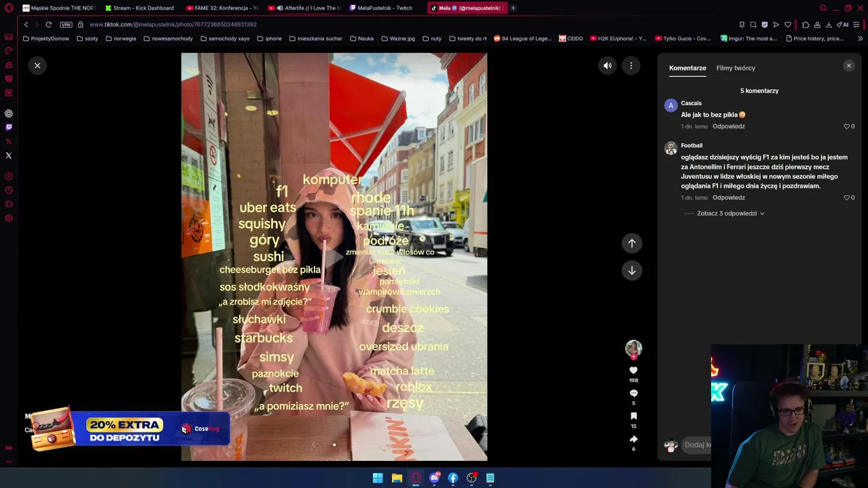The image size is (868, 488).
Task: Go back in browser history
Action: (26, 24)
